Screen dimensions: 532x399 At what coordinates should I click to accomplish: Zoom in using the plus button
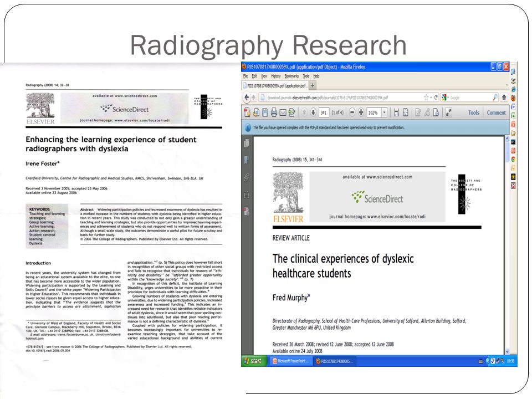click(x=361, y=112)
